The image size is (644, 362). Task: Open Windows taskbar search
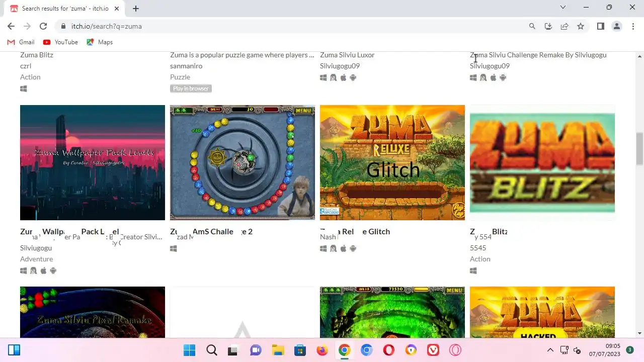(x=211, y=350)
